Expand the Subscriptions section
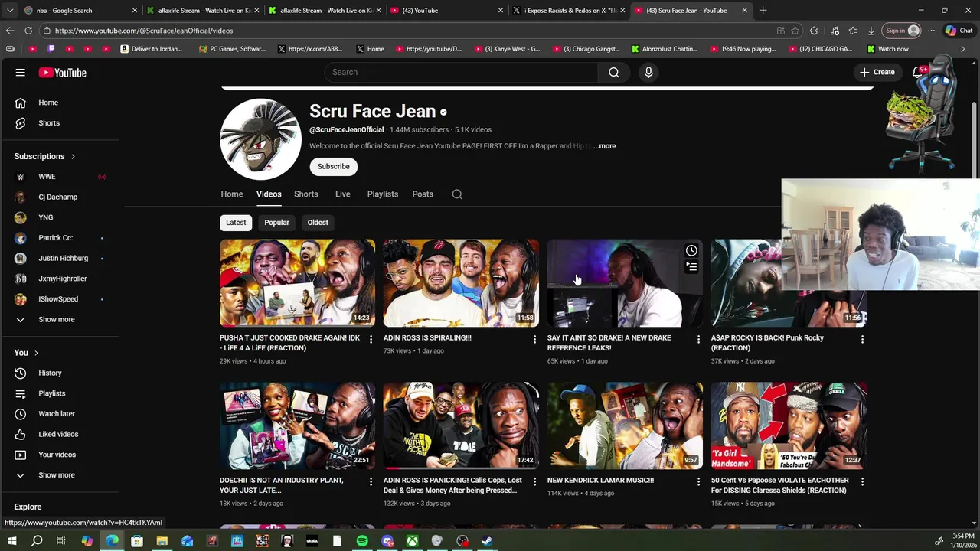This screenshot has width=980, height=551. pos(45,156)
